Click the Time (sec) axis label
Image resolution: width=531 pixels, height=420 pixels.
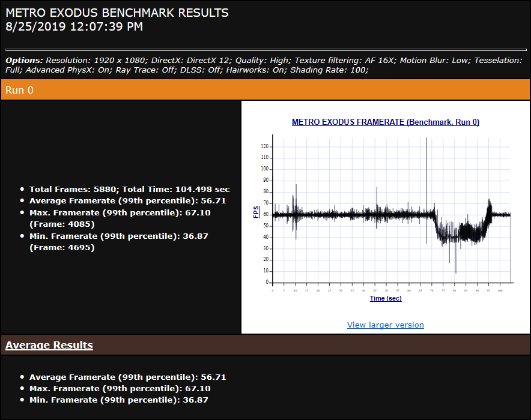(x=385, y=298)
